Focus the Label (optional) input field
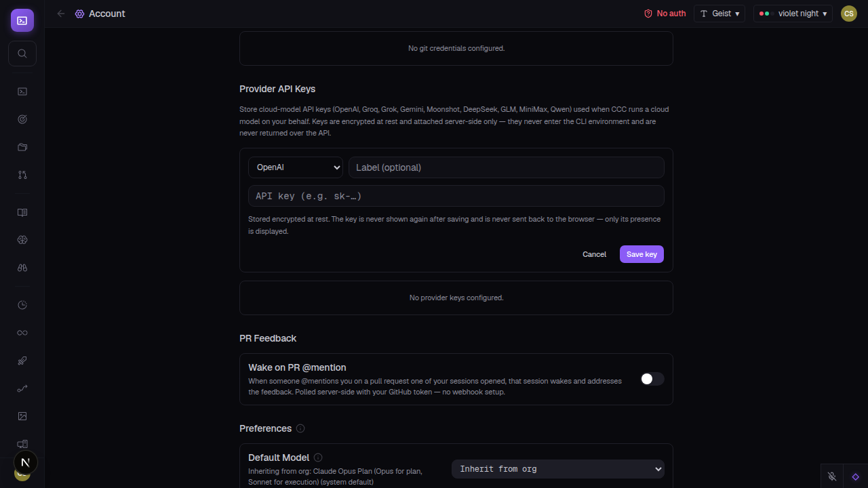 (507, 167)
